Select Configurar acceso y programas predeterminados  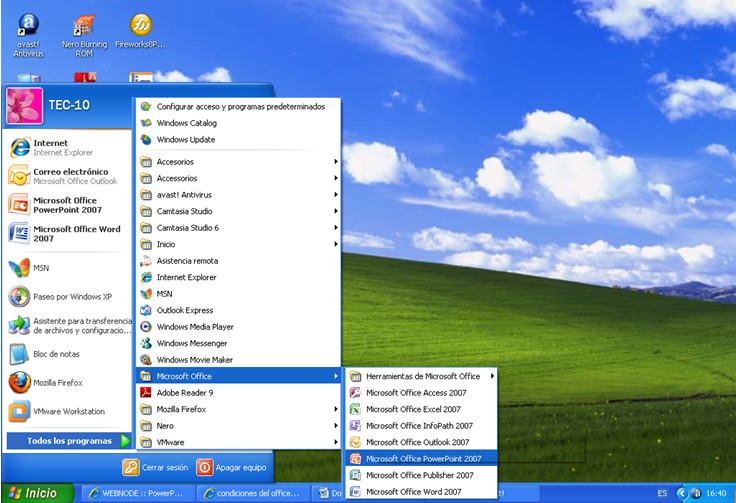tap(238, 107)
